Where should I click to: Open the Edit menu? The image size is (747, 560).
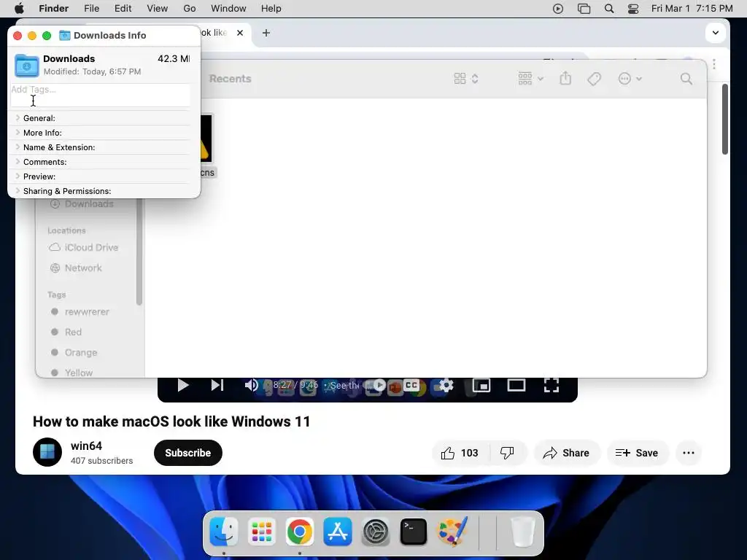click(x=123, y=9)
